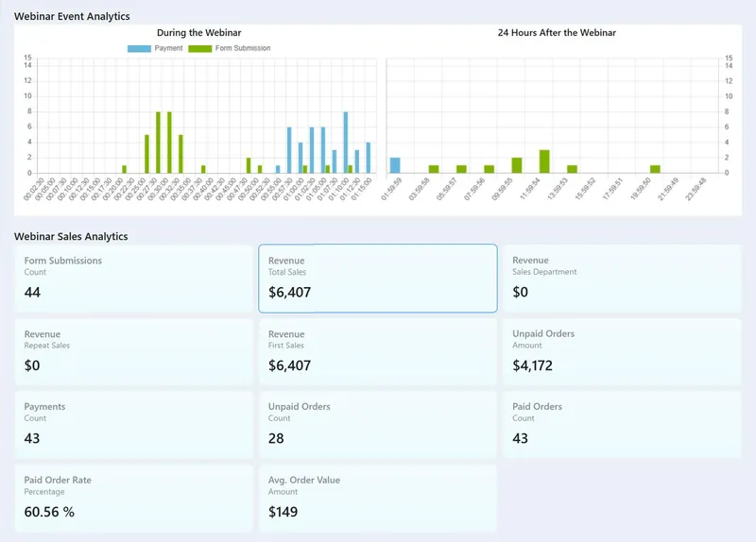Click the height-2 green bar near 00:47:30
The image size is (756, 542).
pyautogui.click(x=249, y=165)
